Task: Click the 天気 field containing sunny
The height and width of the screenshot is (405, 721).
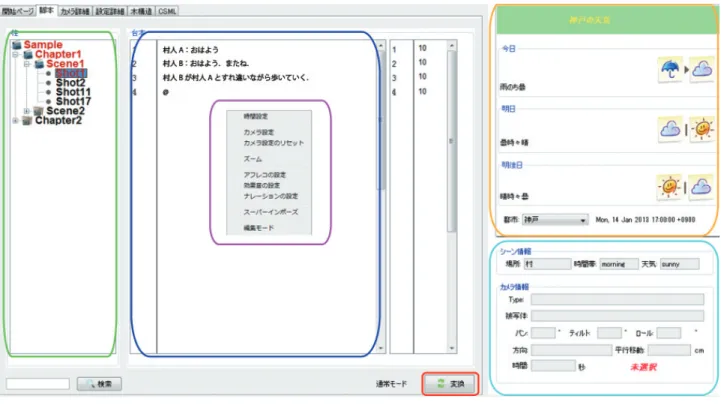Action: coord(680,264)
